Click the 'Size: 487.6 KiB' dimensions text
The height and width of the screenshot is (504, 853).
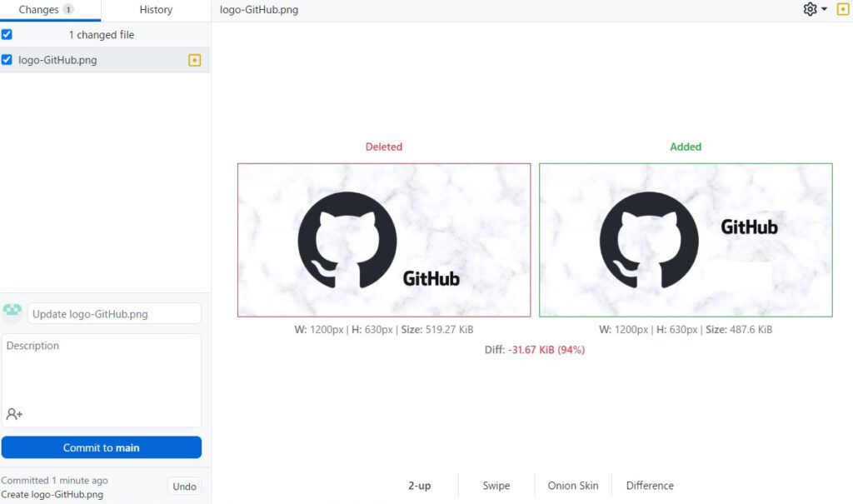click(739, 329)
